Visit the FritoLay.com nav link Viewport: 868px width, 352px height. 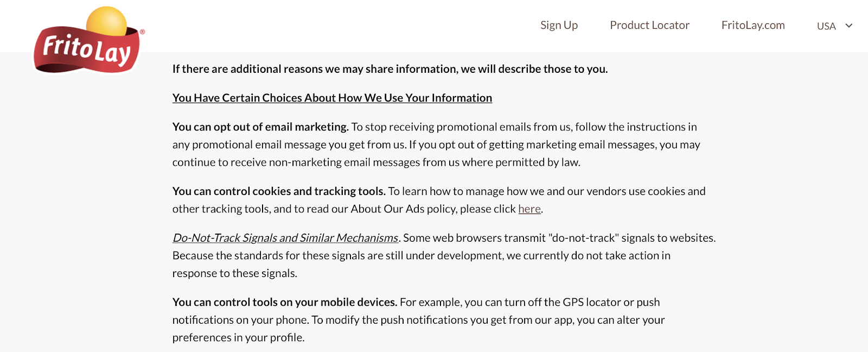pos(752,26)
